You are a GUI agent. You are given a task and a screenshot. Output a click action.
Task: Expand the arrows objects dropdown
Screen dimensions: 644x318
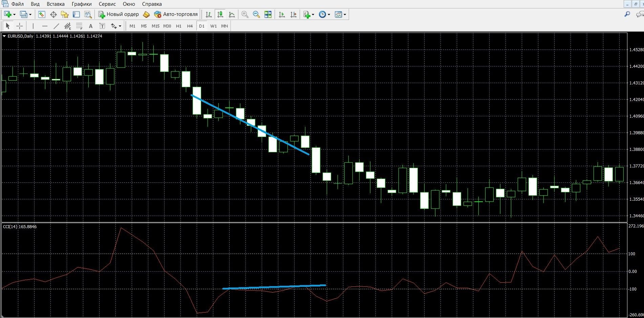[120, 26]
